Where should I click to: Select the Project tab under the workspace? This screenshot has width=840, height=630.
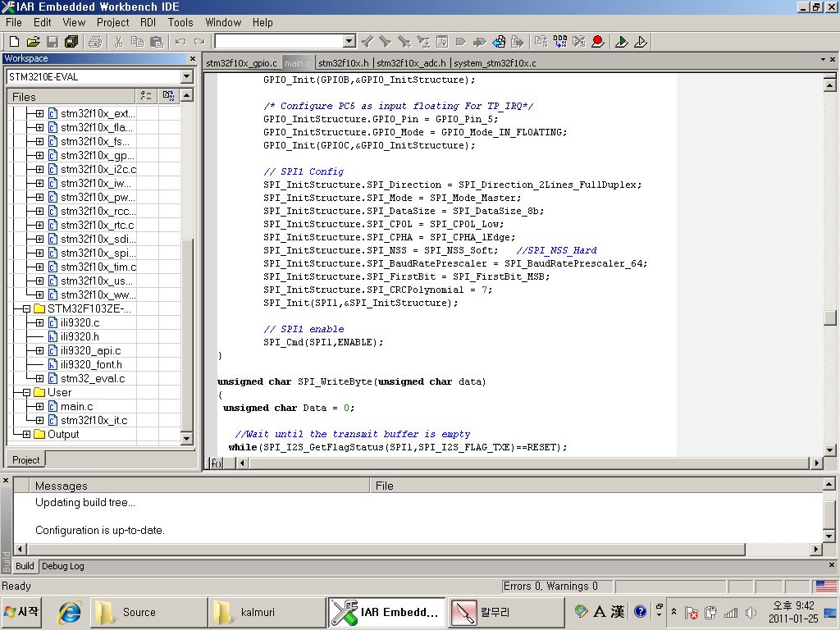click(25, 459)
